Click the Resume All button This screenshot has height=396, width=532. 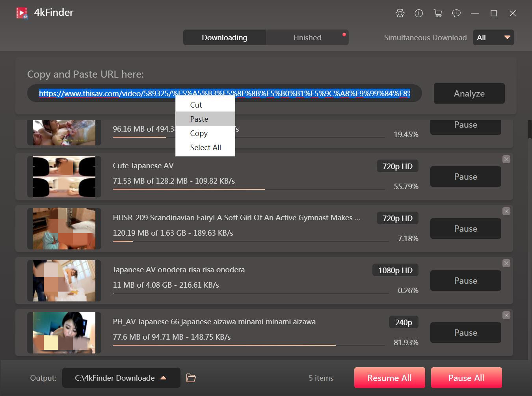click(x=389, y=377)
